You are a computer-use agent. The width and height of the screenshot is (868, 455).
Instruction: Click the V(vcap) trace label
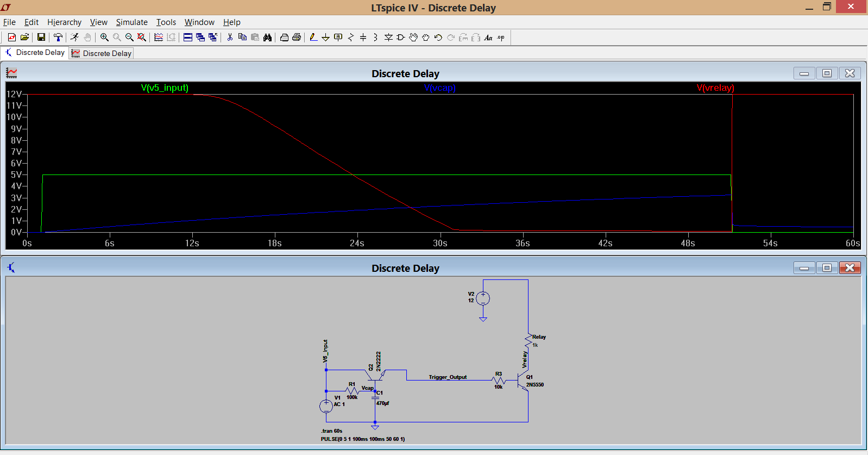coord(439,88)
